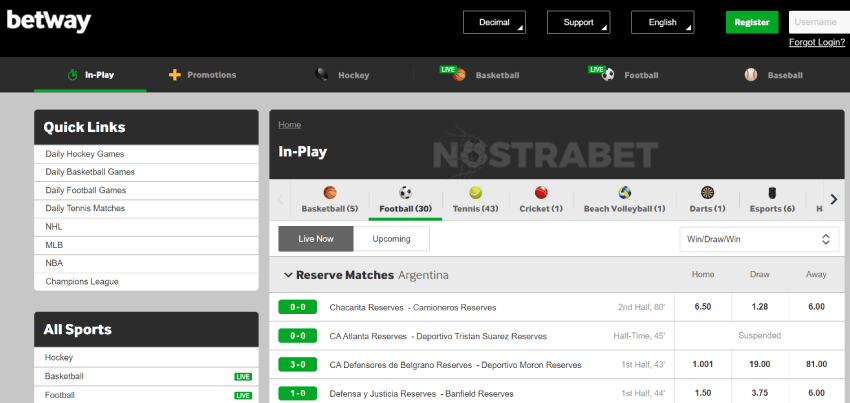Bet on draw odds 1.28 for Chacarita match
850x403 pixels.
click(x=759, y=307)
